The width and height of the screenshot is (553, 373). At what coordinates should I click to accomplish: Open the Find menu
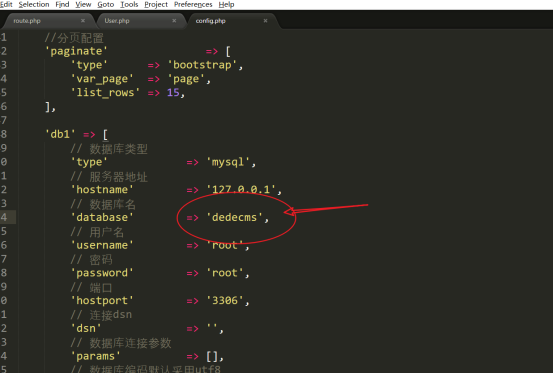tap(62, 4)
